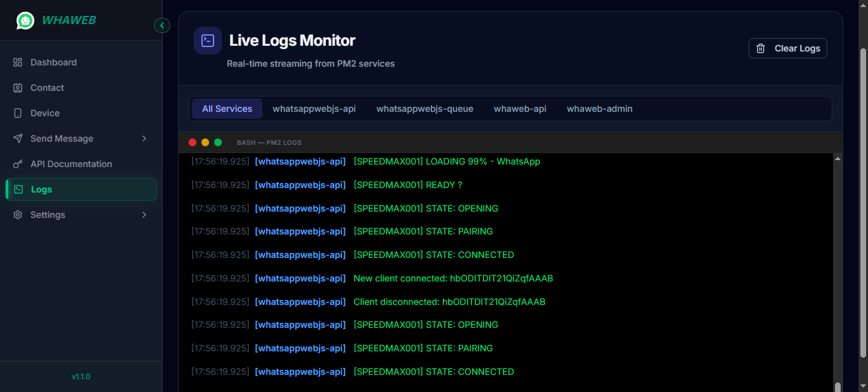Click the red dot on the terminal header
The height and width of the screenshot is (392, 868).
(x=193, y=142)
